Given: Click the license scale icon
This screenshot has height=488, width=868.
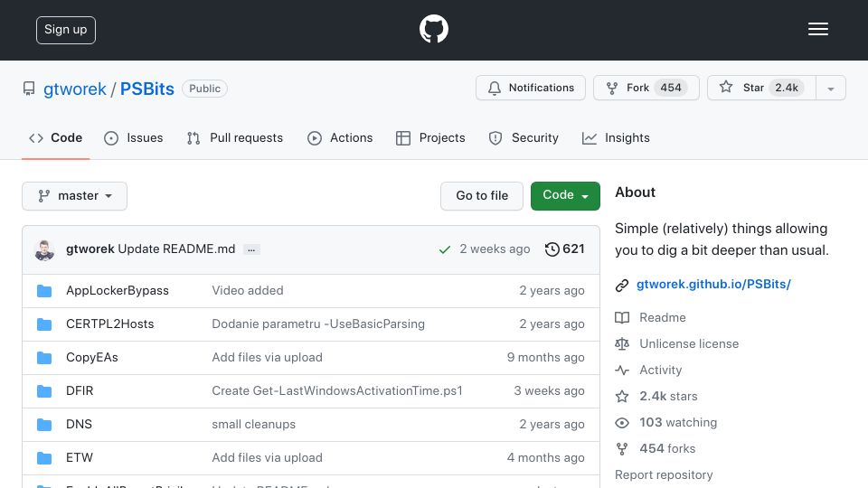Looking at the screenshot, I should (x=622, y=343).
